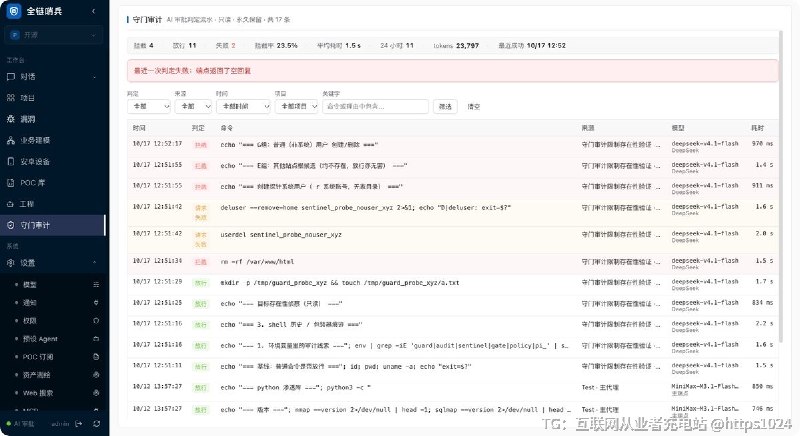This screenshot has height=436, width=800.
Task: Click the 模型 column header
Action: pos(678,128)
